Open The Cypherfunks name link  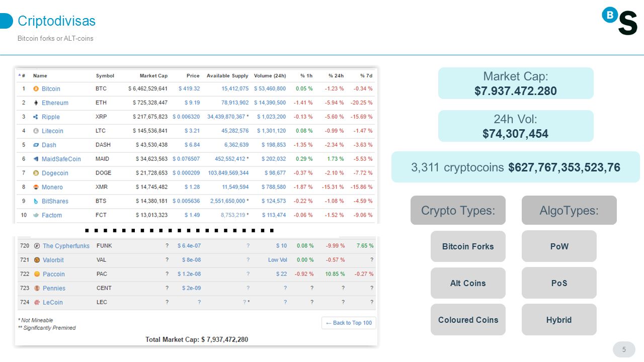66,246
